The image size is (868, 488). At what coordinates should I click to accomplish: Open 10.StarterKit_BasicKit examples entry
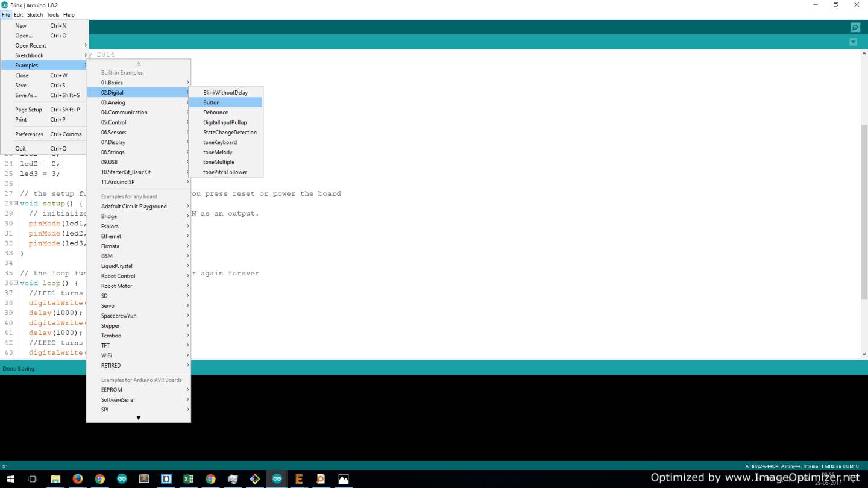point(139,172)
